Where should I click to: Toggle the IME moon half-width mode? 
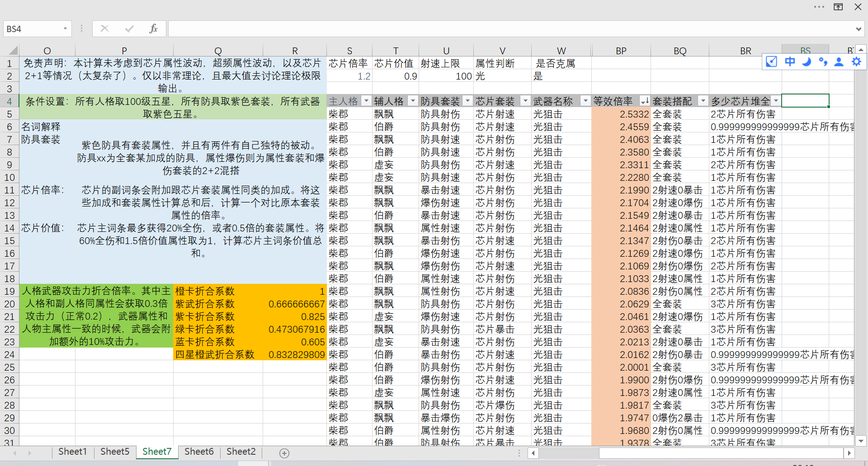pos(807,61)
